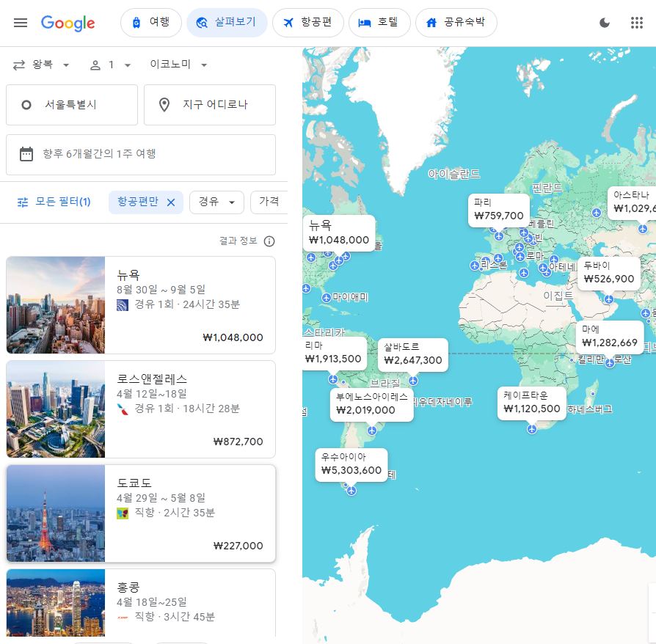Switch to the 항공편 tab
The image size is (656, 644).
(x=308, y=23)
